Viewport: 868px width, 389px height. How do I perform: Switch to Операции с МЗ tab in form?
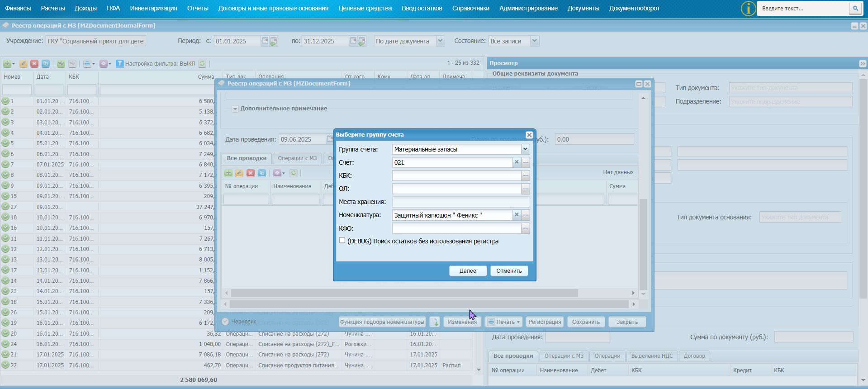coord(297,158)
